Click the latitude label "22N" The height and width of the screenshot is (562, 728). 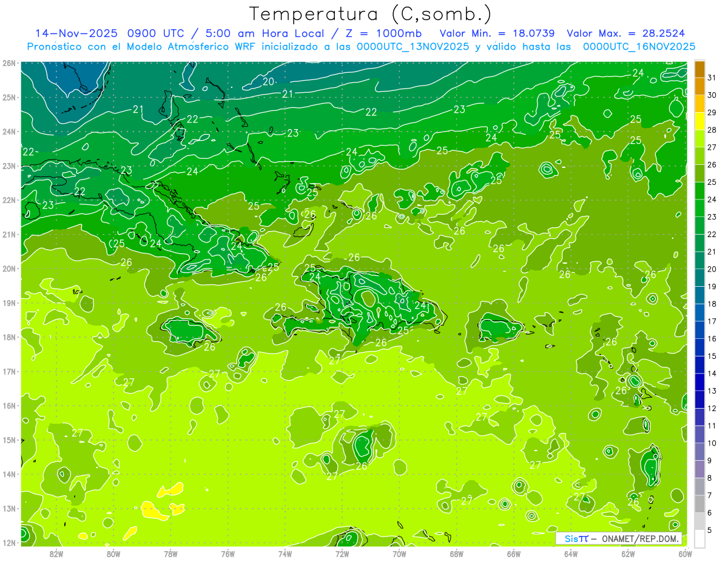9,200
